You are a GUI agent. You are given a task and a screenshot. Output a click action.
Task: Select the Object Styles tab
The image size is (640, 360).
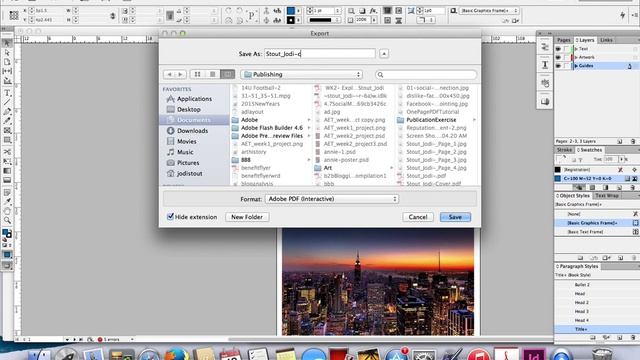(x=573, y=196)
